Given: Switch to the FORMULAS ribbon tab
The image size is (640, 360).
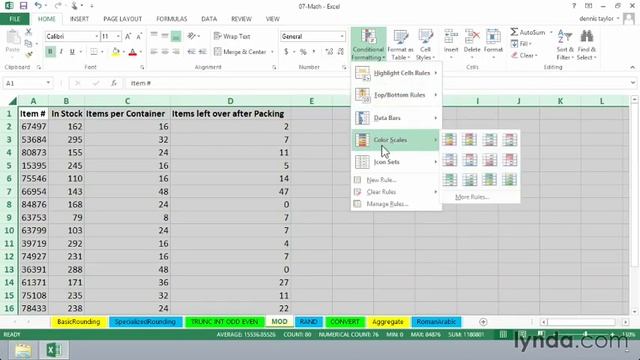Looking at the screenshot, I should (x=171, y=19).
